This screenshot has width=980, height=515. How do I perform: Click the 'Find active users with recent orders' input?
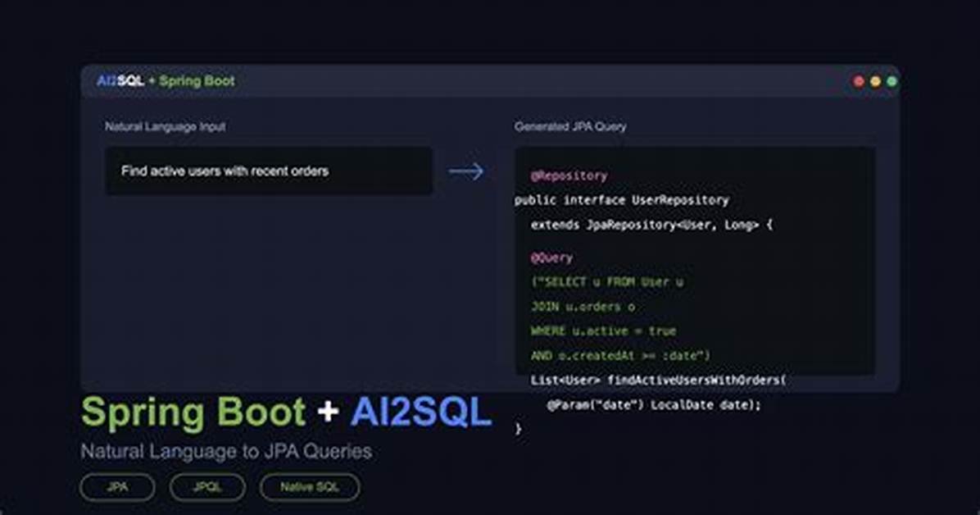(x=269, y=171)
